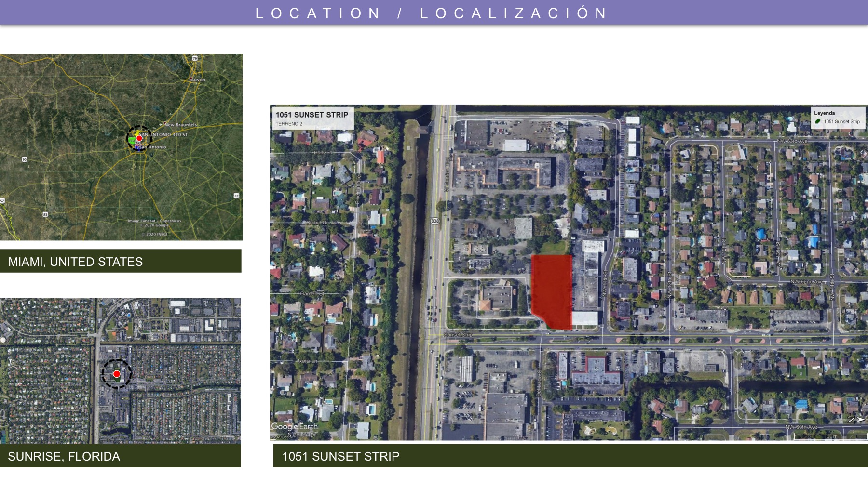Click the Google Earth logo watermark
This screenshot has width=868, height=488.
tap(294, 426)
